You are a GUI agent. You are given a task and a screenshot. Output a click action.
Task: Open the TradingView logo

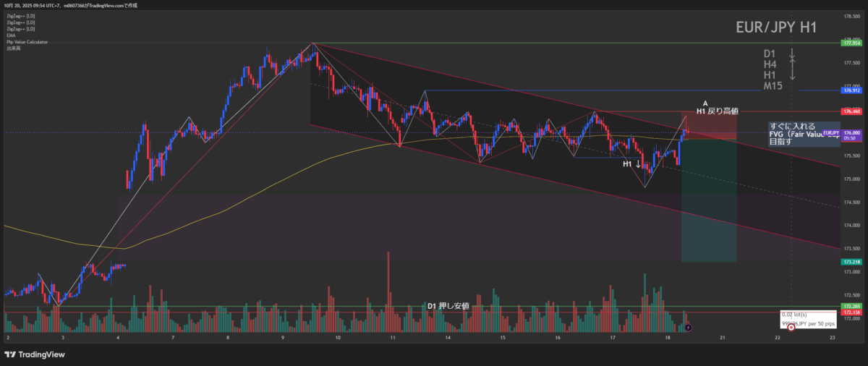35,354
